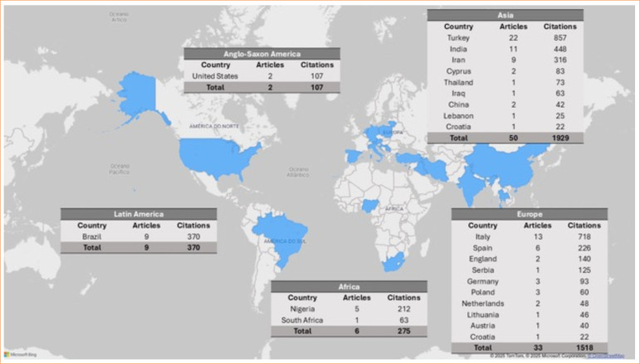640x364 pixels.
Task: Click the Latin America table header
Action: pos(139,214)
